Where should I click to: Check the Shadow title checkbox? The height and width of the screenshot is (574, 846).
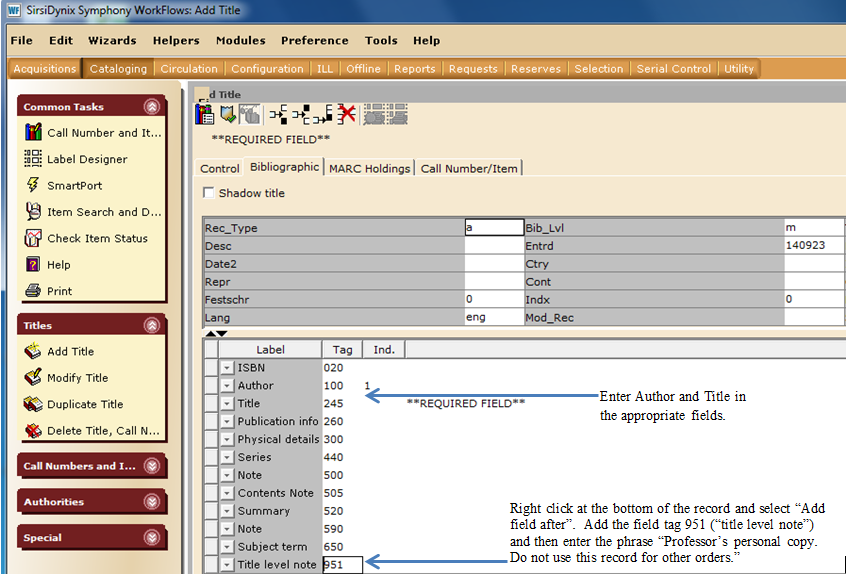tap(209, 193)
